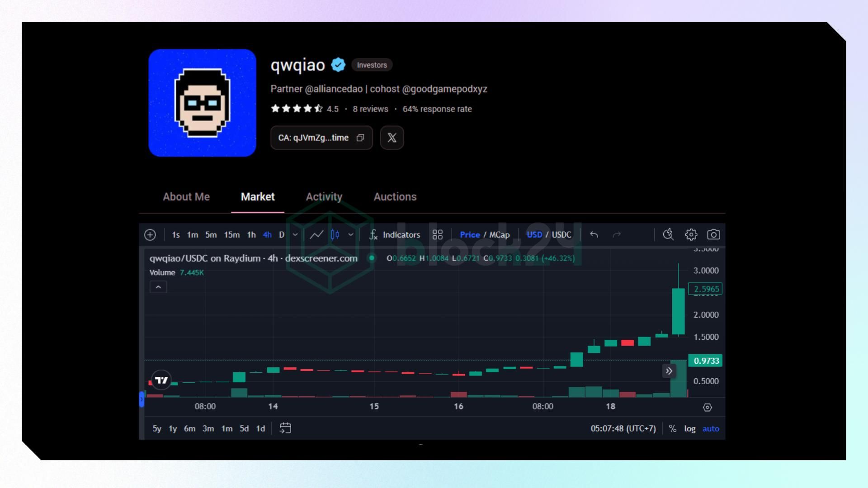Set chart interval to 1h
The image size is (868, 488).
tap(251, 235)
